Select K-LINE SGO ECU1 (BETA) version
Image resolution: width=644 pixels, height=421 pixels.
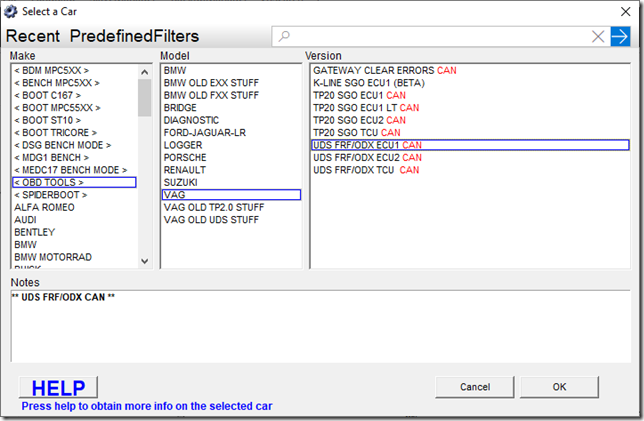(x=470, y=83)
